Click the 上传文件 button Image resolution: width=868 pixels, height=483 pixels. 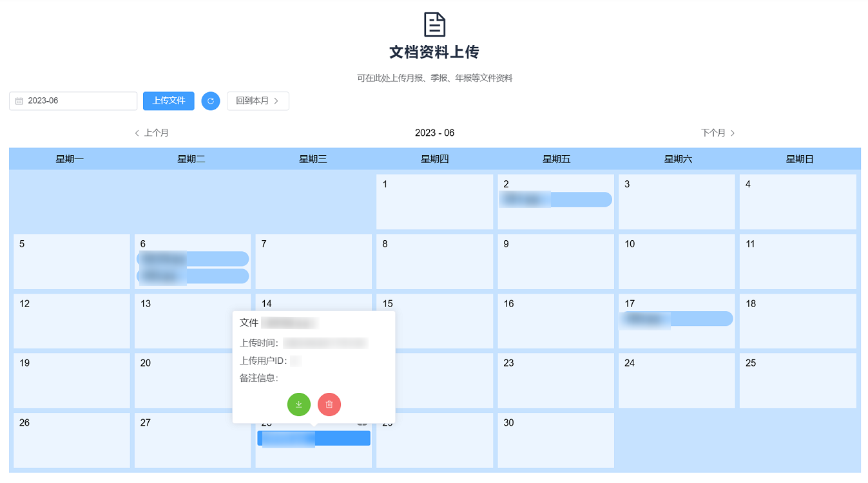[x=168, y=101]
